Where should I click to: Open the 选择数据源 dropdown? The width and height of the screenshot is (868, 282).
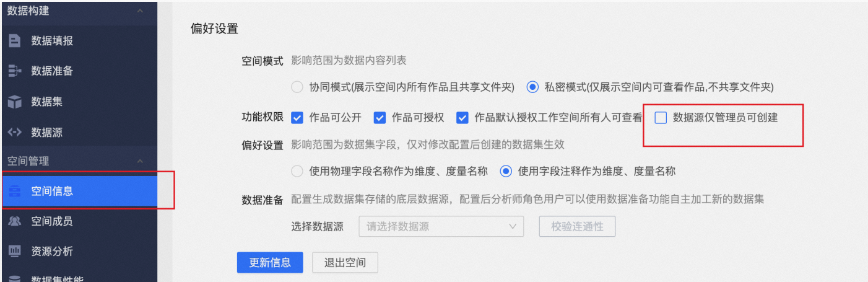[x=441, y=227]
